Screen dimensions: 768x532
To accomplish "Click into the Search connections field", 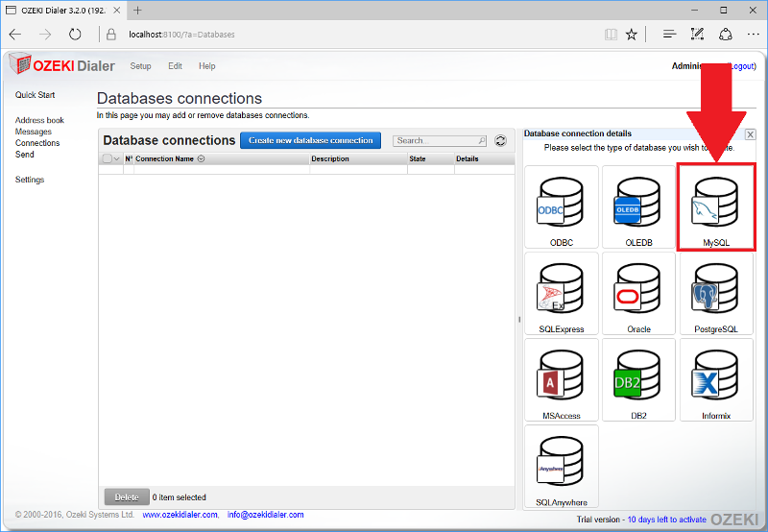I will (435, 140).
